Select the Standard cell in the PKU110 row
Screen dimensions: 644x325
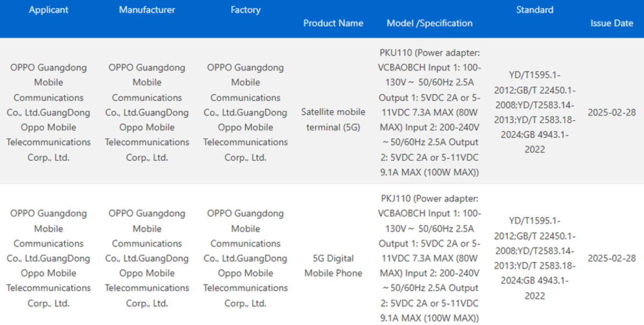535,112
